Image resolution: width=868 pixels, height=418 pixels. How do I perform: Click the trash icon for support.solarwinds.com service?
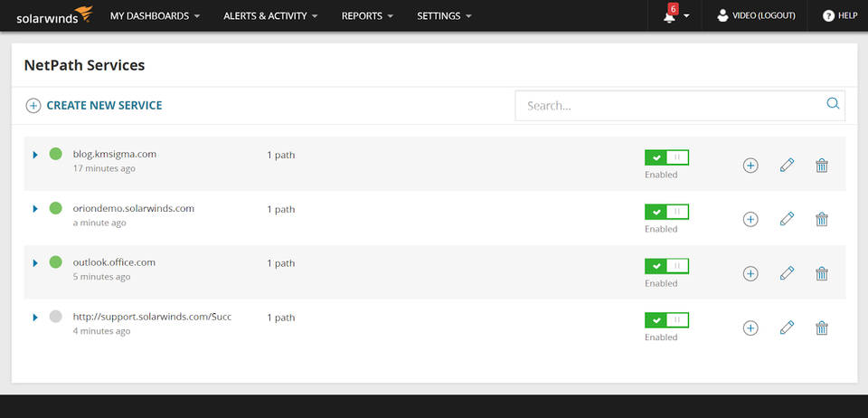pos(821,328)
